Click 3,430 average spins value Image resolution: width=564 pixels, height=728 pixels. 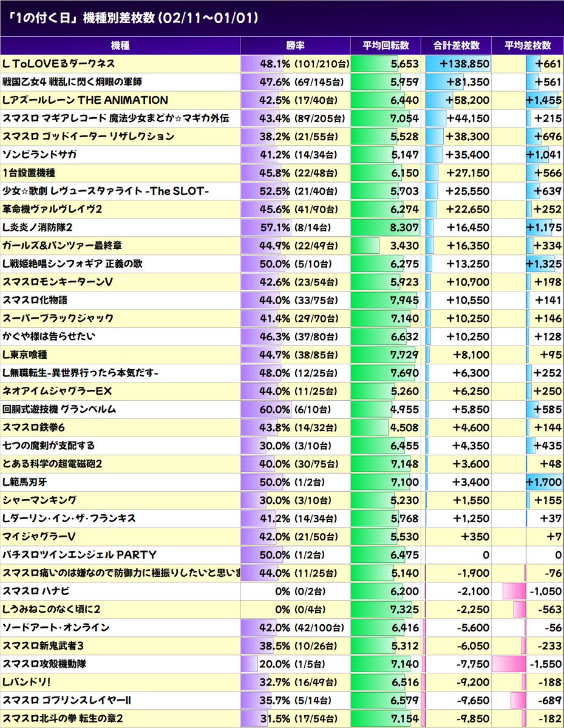[x=404, y=246]
